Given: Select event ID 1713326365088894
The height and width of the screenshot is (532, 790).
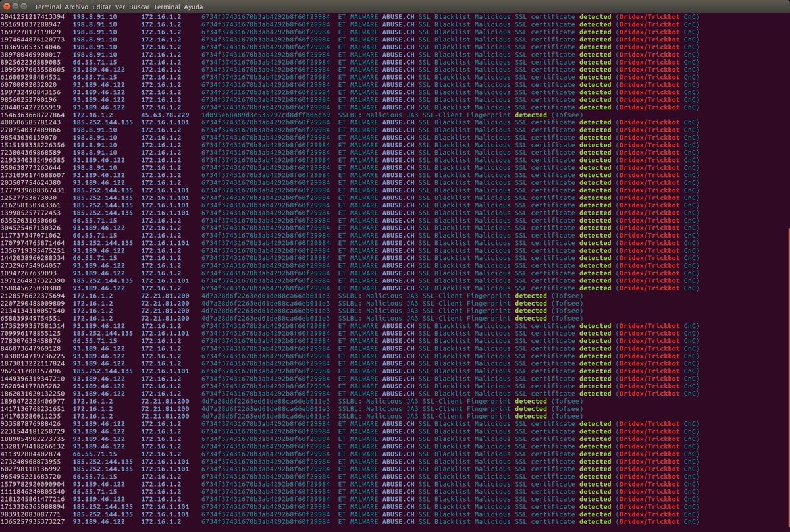Looking at the screenshot, I should [x=33, y=507].
